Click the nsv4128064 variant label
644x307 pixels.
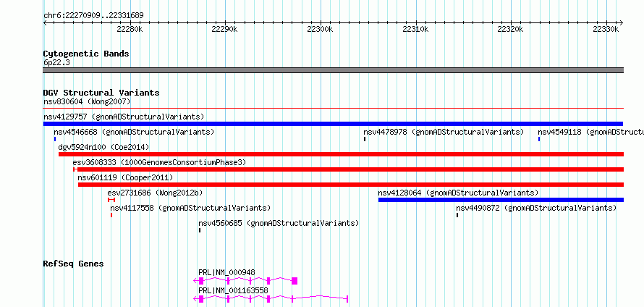point(458,193)
